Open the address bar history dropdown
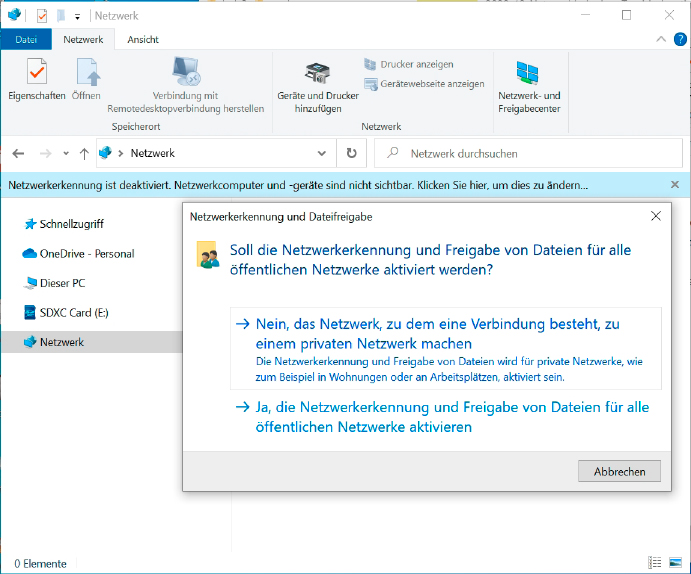Viewport: 691px width, 574px height. (322, 153)
